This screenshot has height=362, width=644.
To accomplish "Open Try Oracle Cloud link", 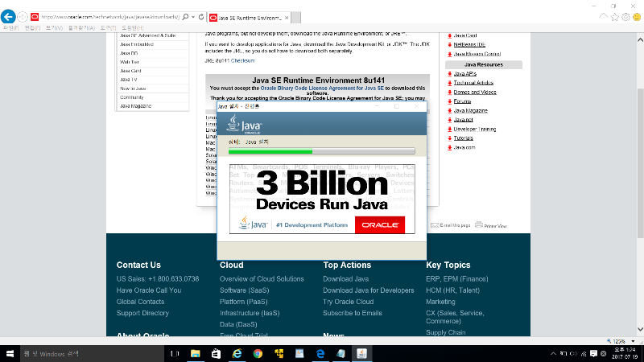I will pos(349,302).
